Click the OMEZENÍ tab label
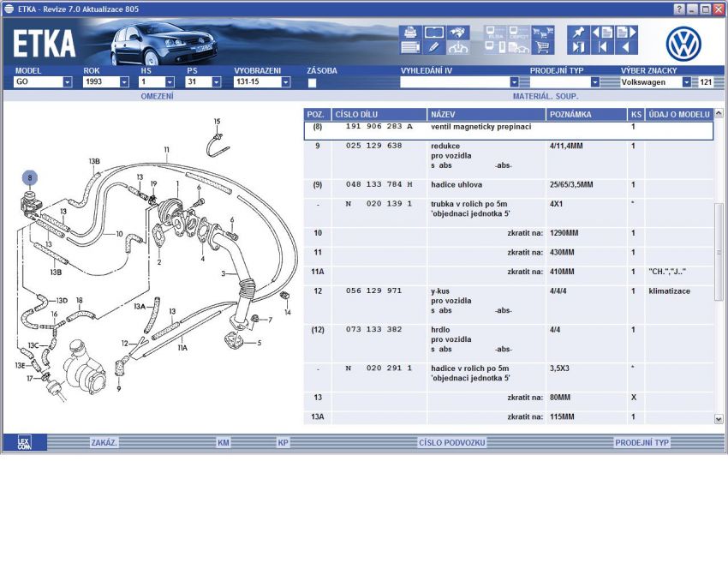728x569 pixels. click(157, 96)
